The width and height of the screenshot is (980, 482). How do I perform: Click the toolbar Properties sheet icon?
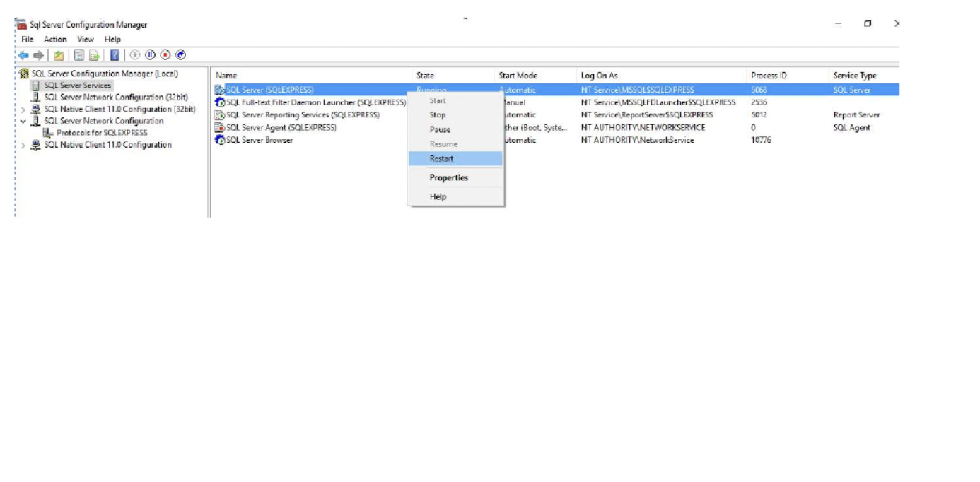click(x=79, y=55)
